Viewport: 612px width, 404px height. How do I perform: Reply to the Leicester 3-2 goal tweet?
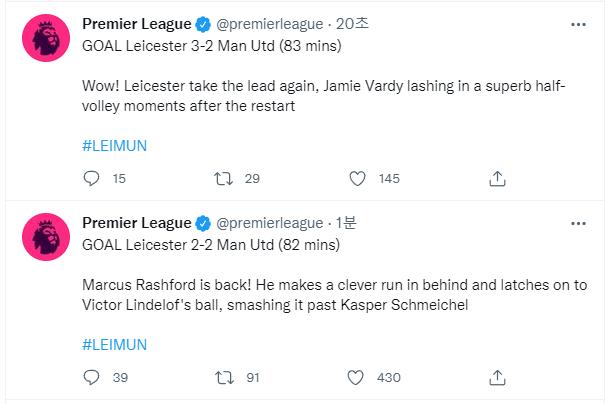pyautogui.click(x=91, y=179)
